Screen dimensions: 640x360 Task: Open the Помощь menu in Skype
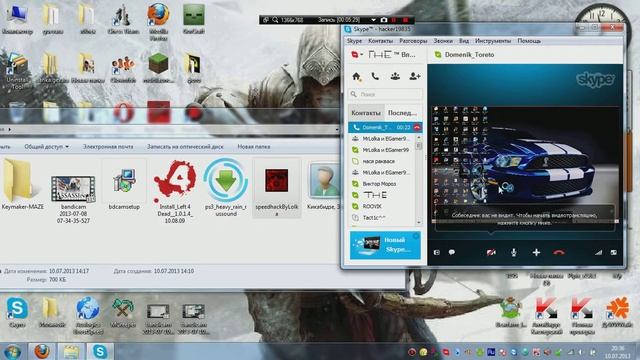(529, 41)
